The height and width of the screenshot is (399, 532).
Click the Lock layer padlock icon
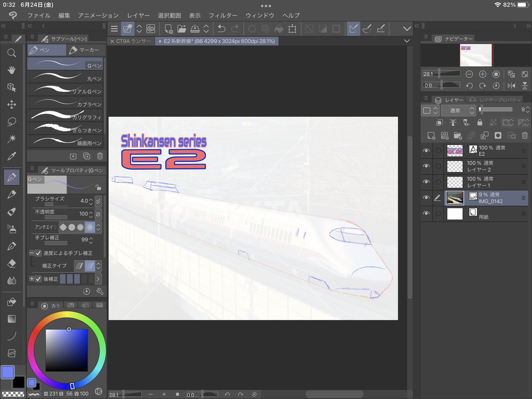[480, 122]
